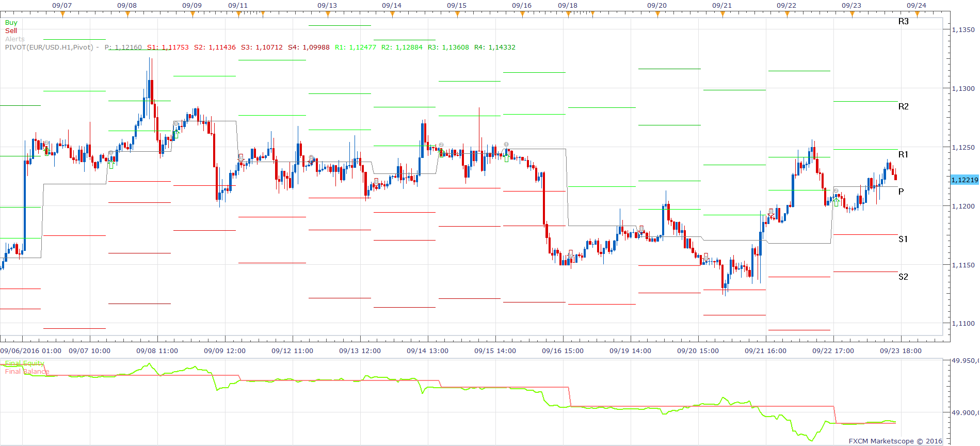Click the S4: 1,09988 legend value

pos(309,47)
